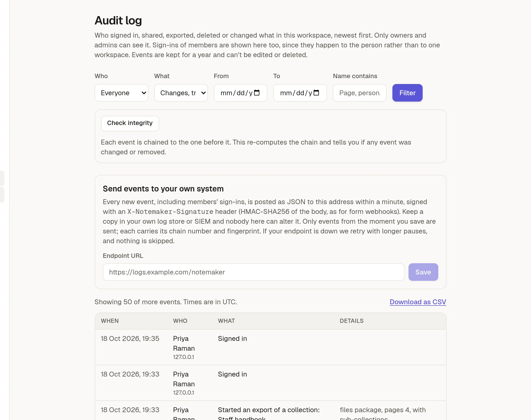Click the WHO column header
The width and height of the screenshot is (531, 420).
click(x=180, y=321)
